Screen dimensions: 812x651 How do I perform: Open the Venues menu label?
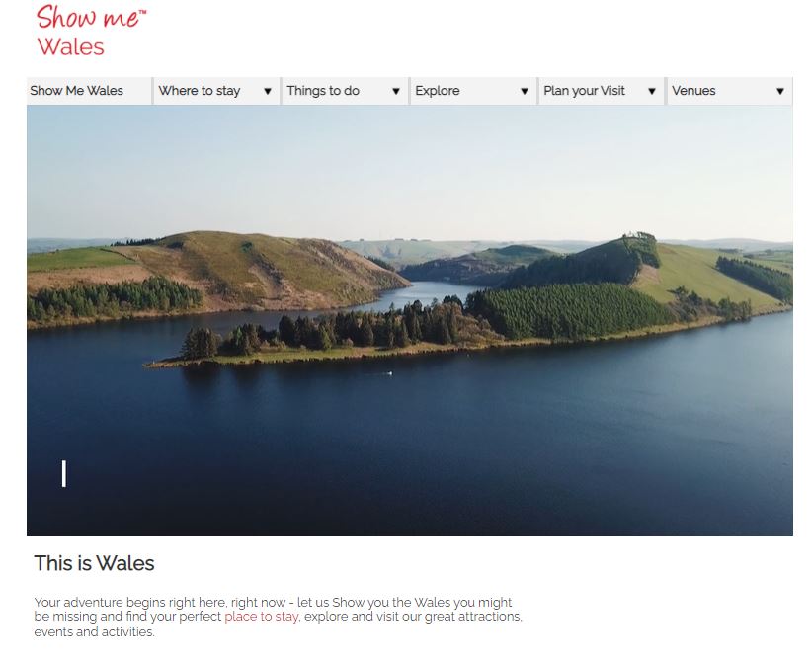coord(693,91)
